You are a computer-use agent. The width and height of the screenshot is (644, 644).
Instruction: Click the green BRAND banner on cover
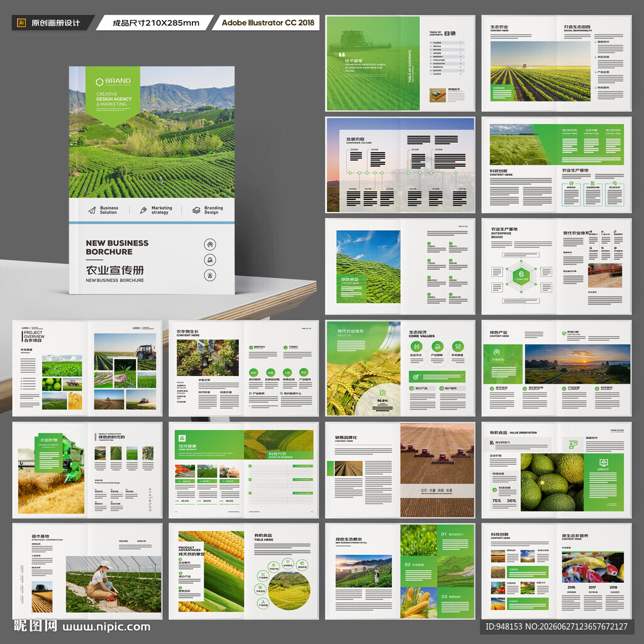tap(113, 96)
